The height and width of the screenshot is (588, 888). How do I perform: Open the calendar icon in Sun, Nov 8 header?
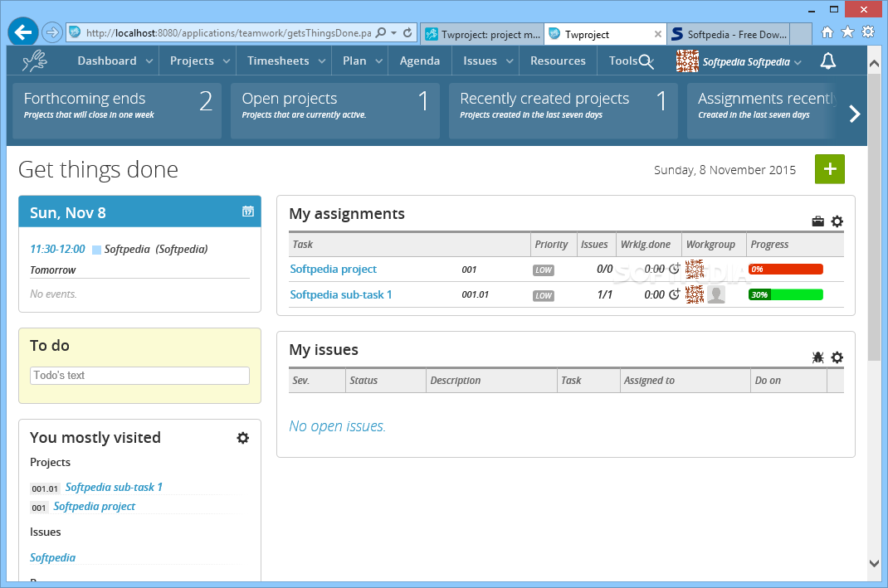[248, 211]
